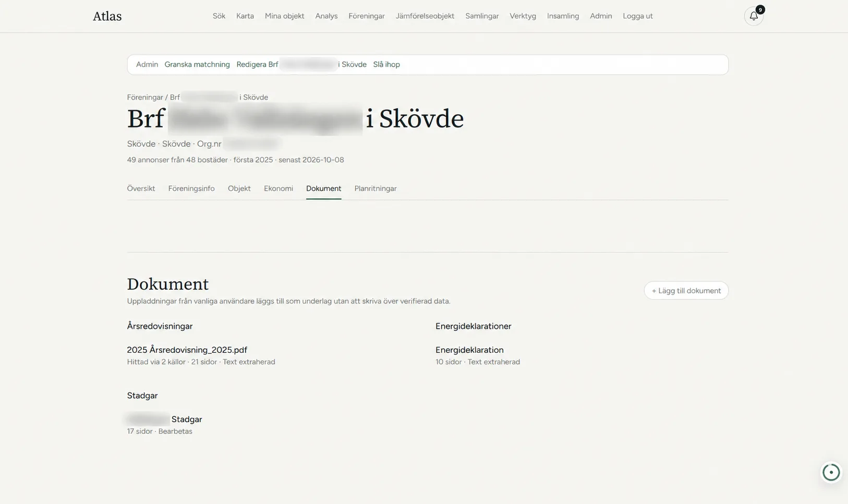Click the text '10 sidor · Text extraherad'
The image size is (848, 504).
pos(478,362)
